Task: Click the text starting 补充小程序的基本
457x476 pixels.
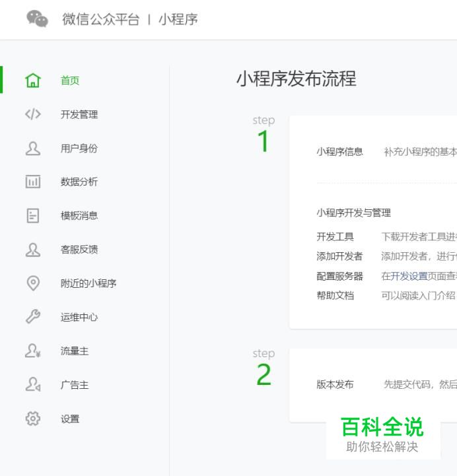Action: pos(420,151)
